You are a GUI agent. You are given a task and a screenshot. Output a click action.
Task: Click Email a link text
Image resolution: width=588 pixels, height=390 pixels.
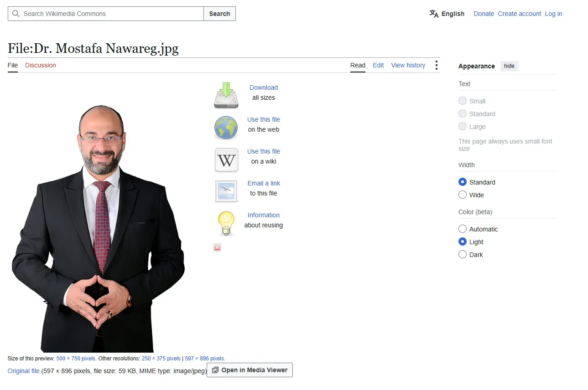[x=264, y=183]
